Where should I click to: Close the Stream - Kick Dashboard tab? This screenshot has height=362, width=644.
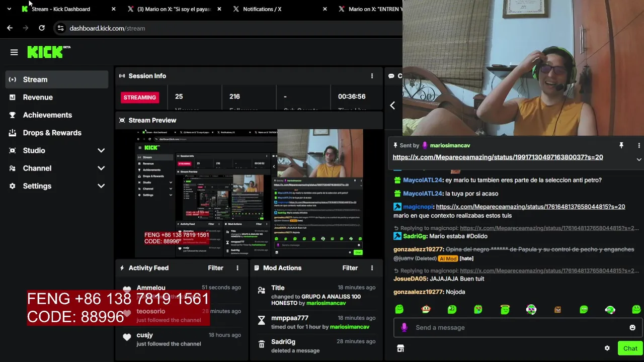[x=113, y=9]
